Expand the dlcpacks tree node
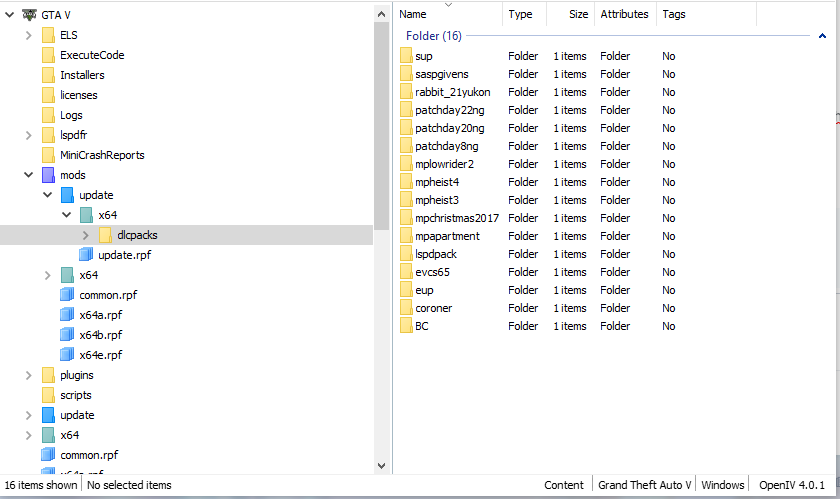 coord(86,235)
